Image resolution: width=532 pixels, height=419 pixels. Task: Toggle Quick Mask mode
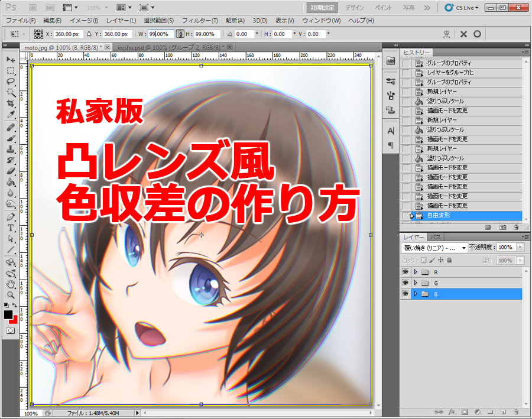pos(11,330)
